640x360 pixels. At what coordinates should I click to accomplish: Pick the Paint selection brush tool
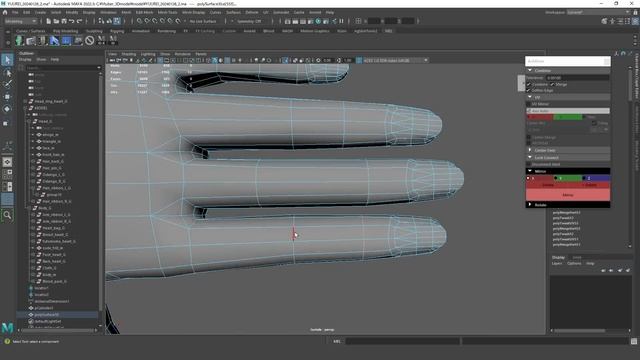click(7, 84)
